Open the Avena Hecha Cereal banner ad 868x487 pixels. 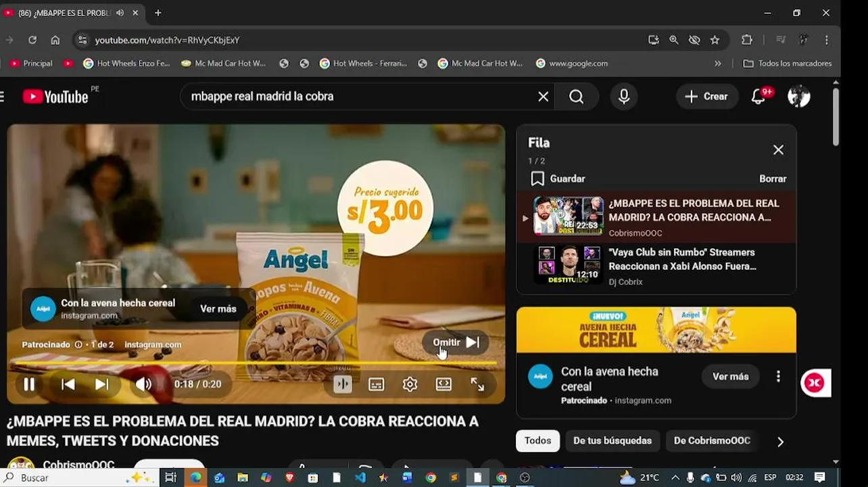[x=656, y=330]
